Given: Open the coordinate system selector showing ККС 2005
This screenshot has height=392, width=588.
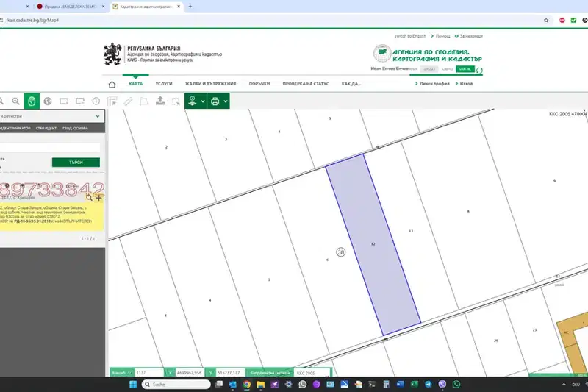Looking at the screenshot, I should pos(312,373).
